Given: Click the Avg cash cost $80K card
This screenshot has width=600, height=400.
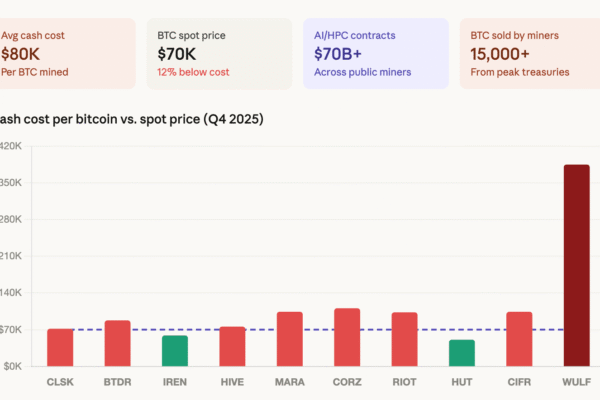Looking at the screenshot, I should click(x=67, y=53).
